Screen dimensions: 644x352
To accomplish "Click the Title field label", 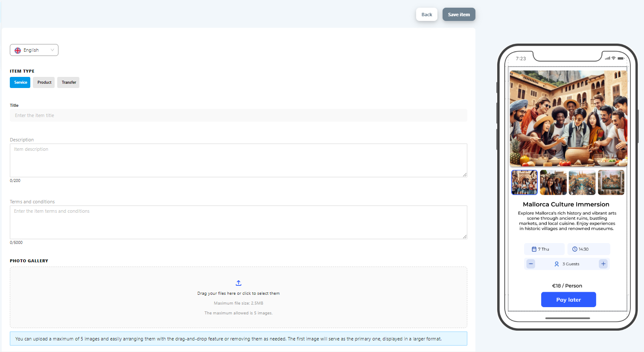I will 14,106.
